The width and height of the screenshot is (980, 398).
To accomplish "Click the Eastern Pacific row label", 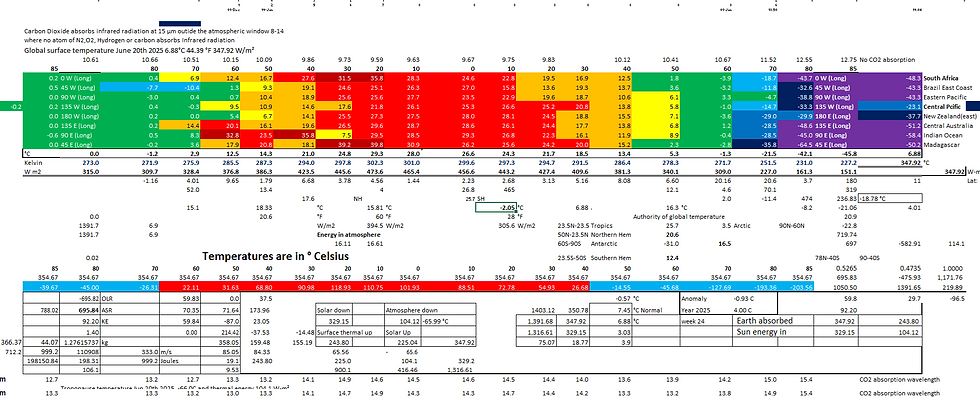I will (x=944, y=97).
